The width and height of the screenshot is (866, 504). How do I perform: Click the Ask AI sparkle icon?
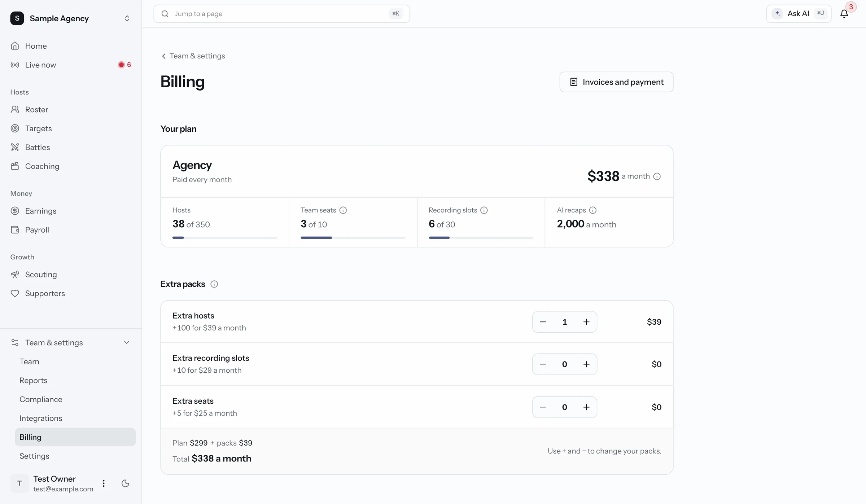[x=778, y=14]
